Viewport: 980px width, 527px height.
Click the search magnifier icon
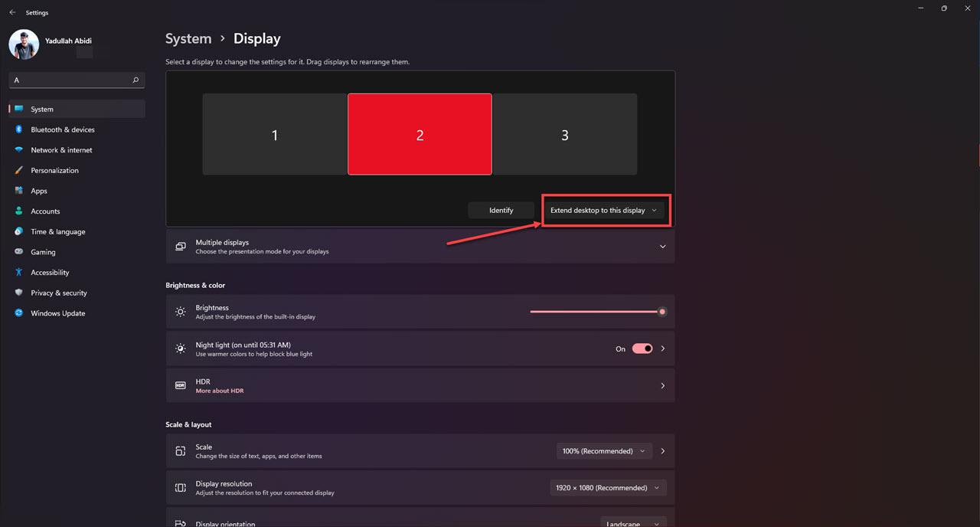pos(136,80)
